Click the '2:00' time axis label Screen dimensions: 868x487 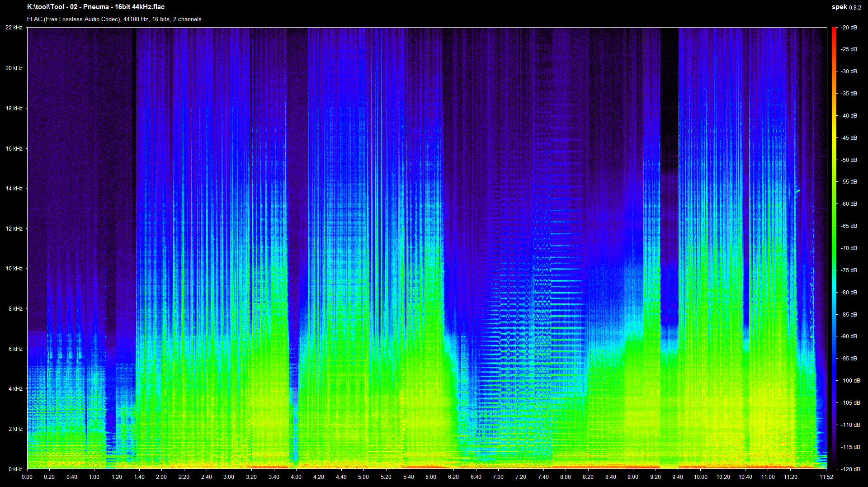tap(161, 477)
